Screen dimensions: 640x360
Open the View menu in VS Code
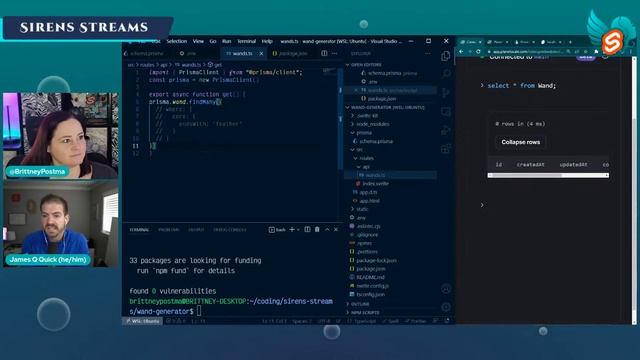(198, 41)
